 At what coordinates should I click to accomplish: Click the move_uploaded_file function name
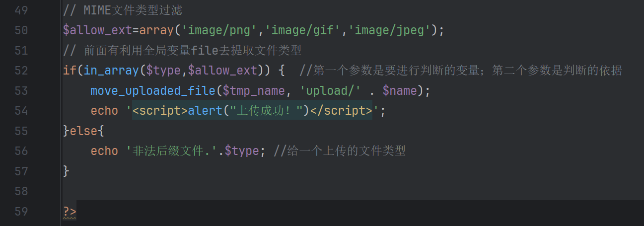coord(153,91)
